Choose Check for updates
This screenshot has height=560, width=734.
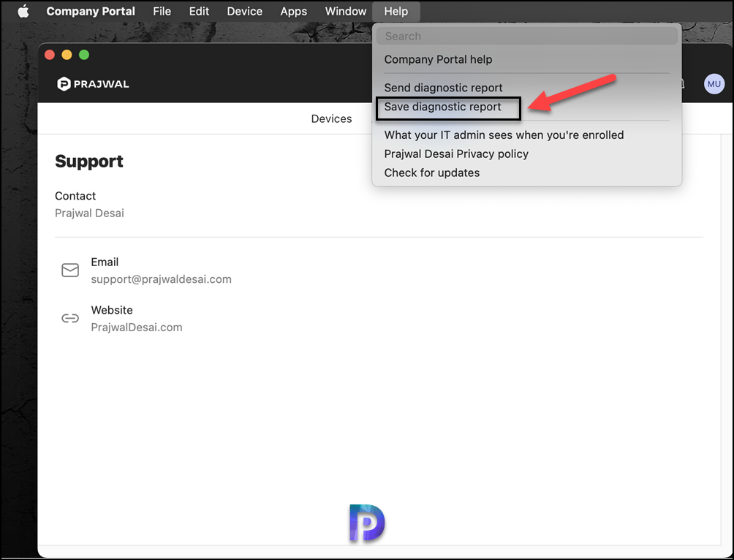coord(431,173)
